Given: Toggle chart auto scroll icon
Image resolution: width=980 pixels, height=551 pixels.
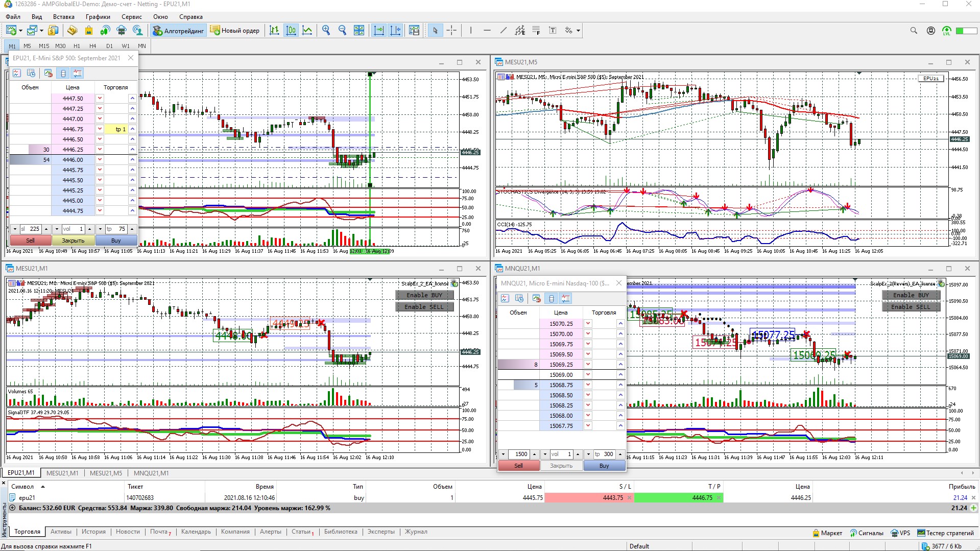Looking at the screenshot, I should (379, 31).
